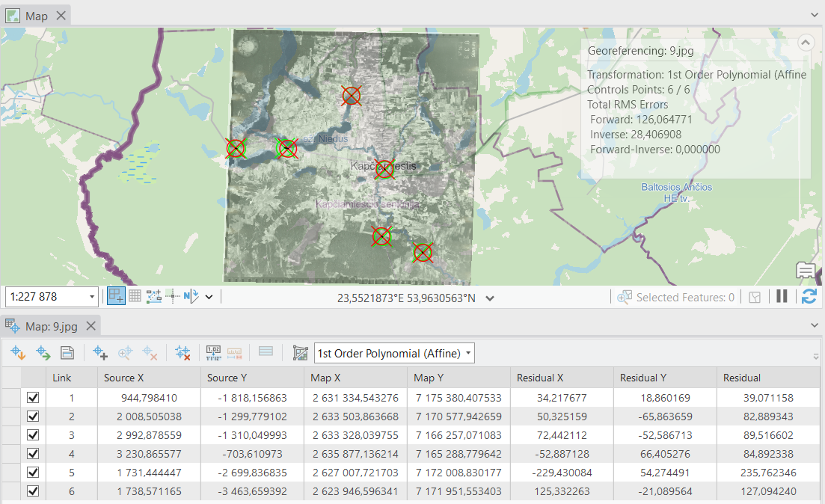Click Delete All control points icon
825x504 pixels.
(x=183, y=353)
